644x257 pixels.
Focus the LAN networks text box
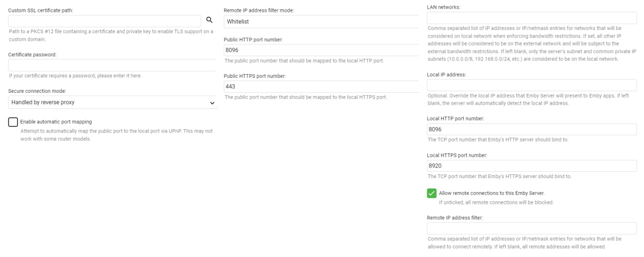tap(531, 19)
